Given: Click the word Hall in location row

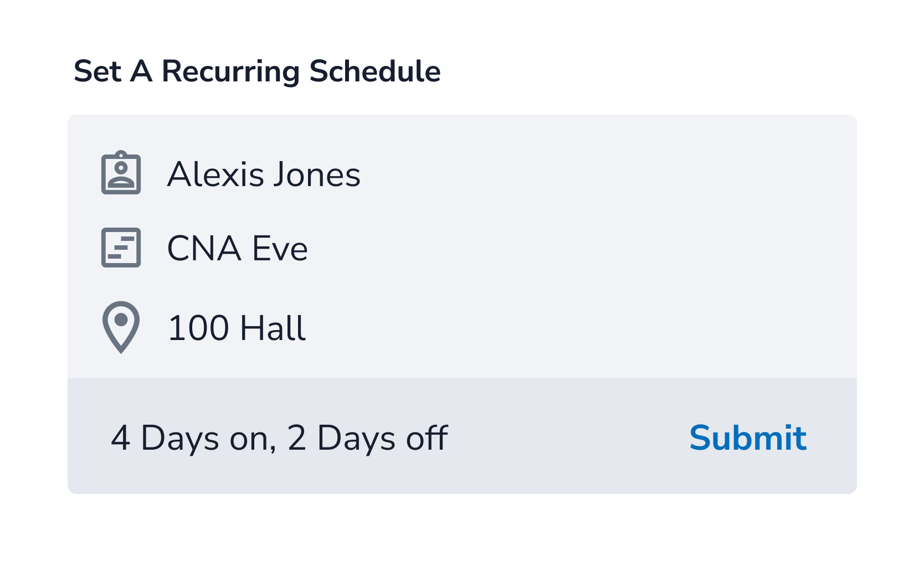Looking at the screenshot, I should click(273, 328).
